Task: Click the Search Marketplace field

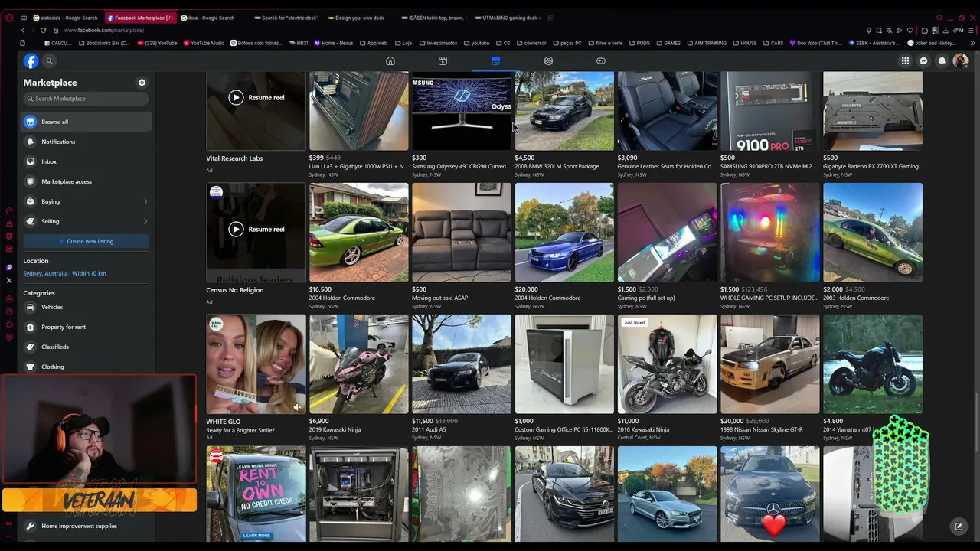Action: [86, 99]
